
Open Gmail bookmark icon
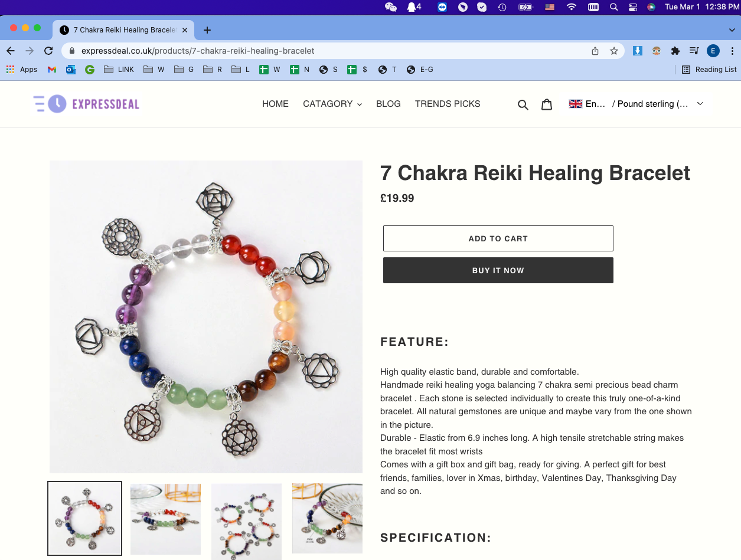click(52, 70)
